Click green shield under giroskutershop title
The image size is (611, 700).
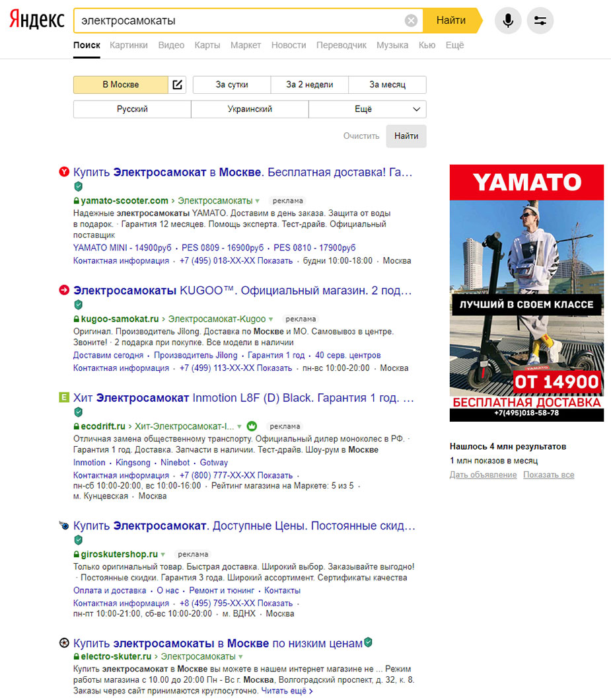click(x=79, y=540)
